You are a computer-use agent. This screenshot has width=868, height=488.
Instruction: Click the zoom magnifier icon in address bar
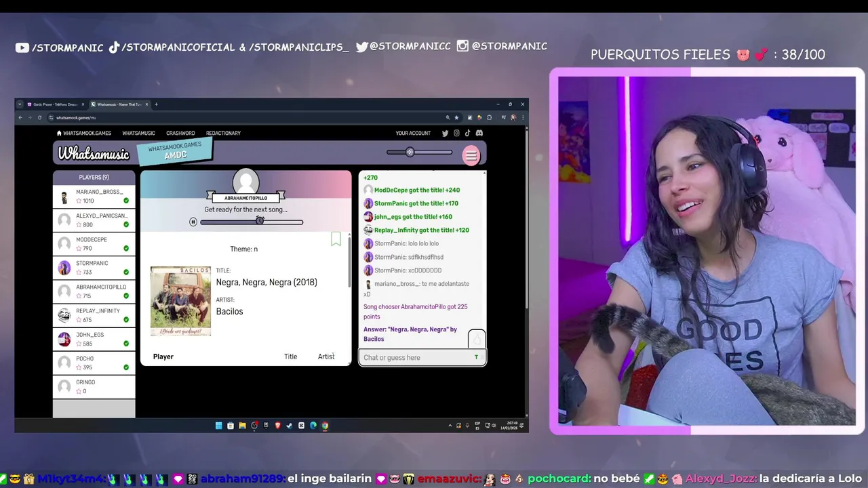click(448, 117)
